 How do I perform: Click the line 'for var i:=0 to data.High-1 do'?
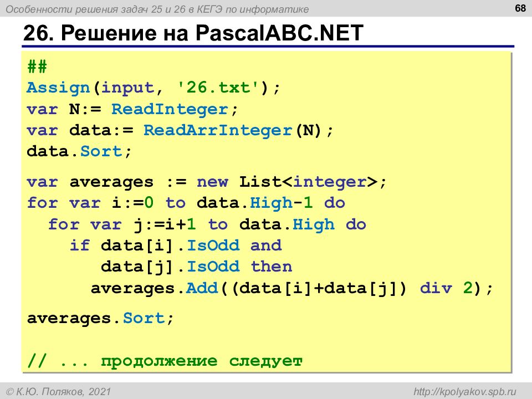click(186, 203)
